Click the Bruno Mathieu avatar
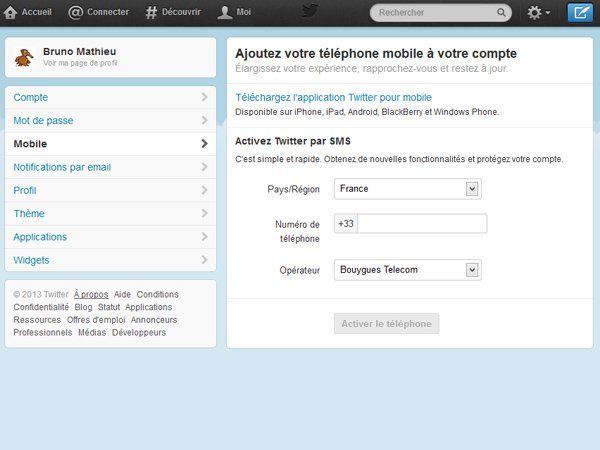Viewport: 600px width, 450px height. 24,57
